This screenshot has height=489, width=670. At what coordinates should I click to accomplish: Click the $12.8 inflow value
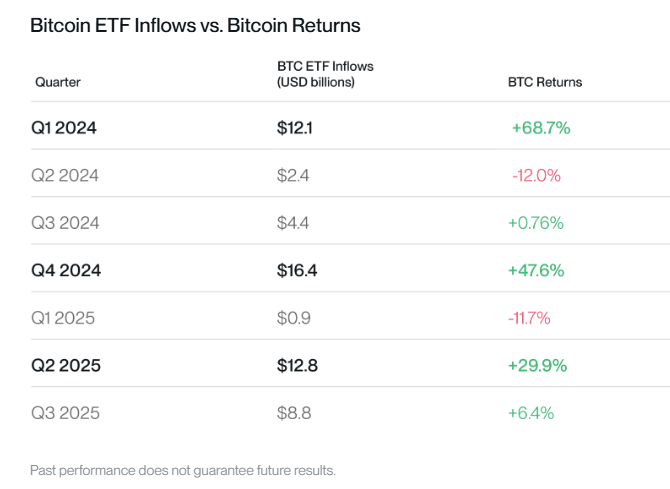pyautogui.click(x=297, y=365)
